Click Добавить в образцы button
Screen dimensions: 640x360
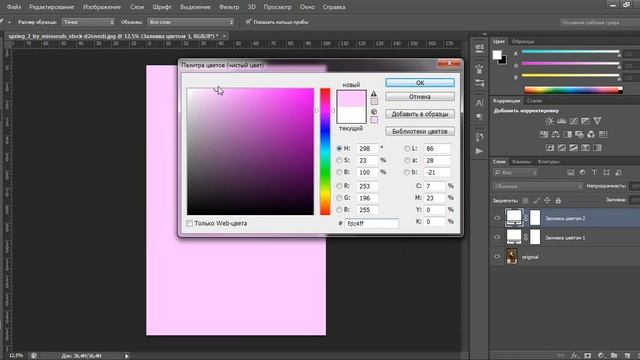coord(420,114)
